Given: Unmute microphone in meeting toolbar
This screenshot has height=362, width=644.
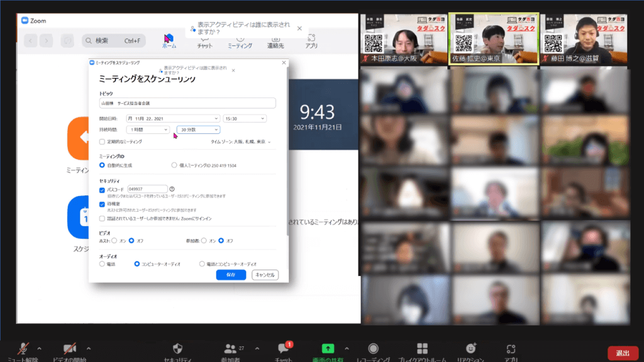Looking at the screenshot, I should point(23,349).
